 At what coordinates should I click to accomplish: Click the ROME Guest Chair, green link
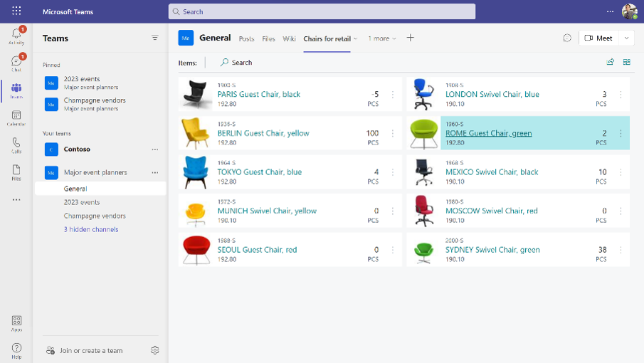coord(488,133)
